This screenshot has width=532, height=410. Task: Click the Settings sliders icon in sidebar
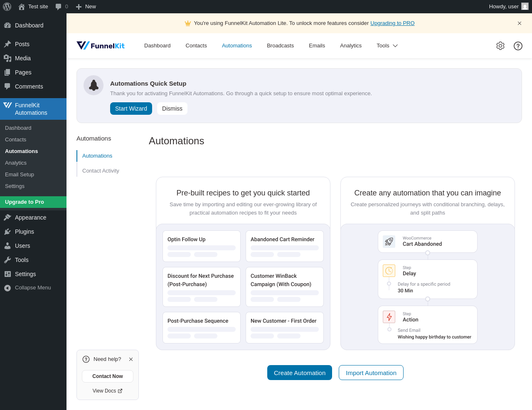click(x=7, y=274)
